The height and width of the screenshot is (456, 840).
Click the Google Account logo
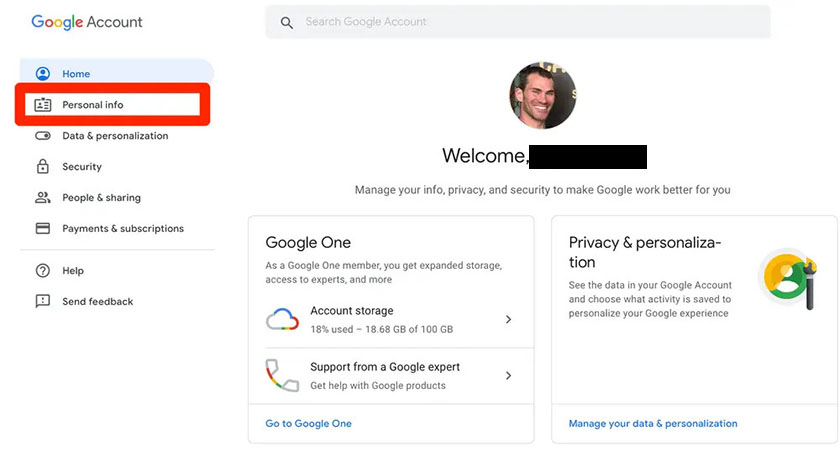click(x=87, y=22)
